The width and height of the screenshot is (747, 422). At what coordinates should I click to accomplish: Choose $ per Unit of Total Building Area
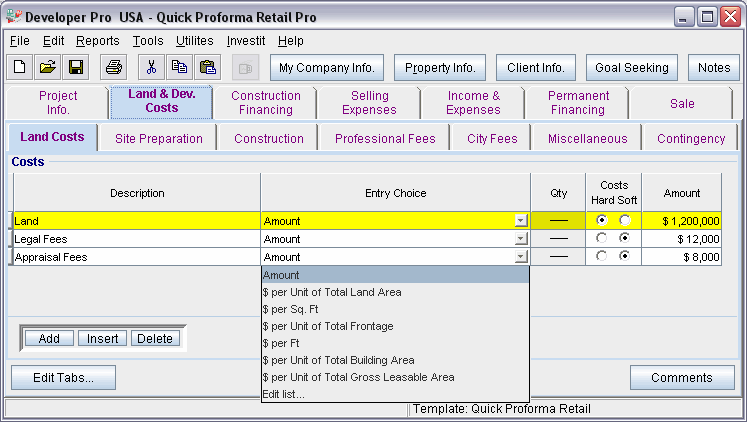point(395,360)
